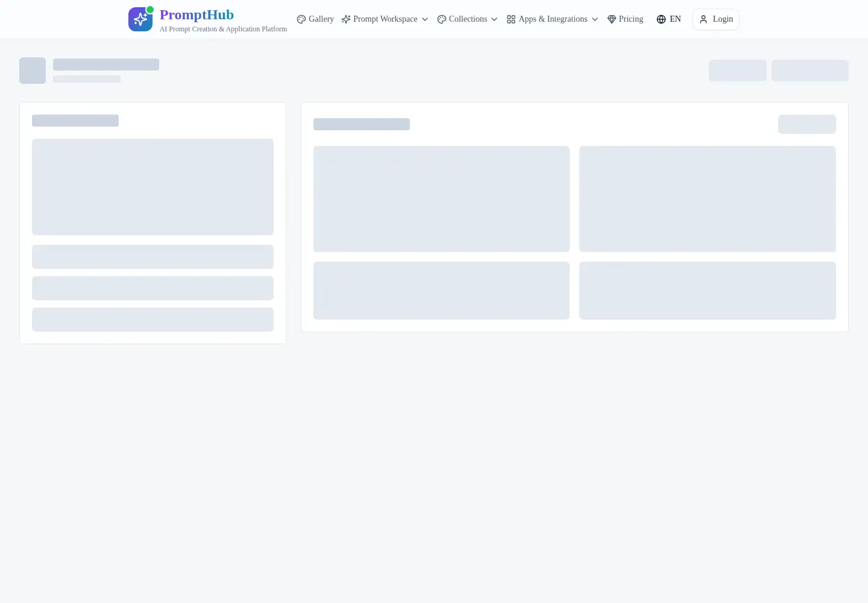Go to the "Pricing" text link

tap(631, 19)
